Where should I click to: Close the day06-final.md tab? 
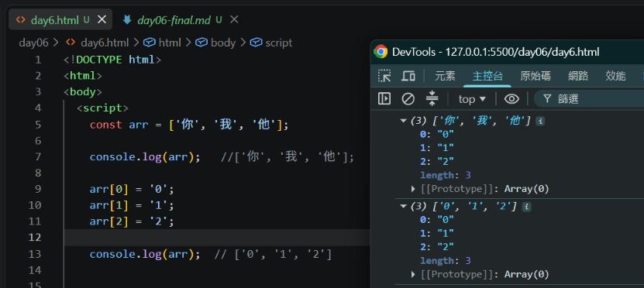pos(234,19)
